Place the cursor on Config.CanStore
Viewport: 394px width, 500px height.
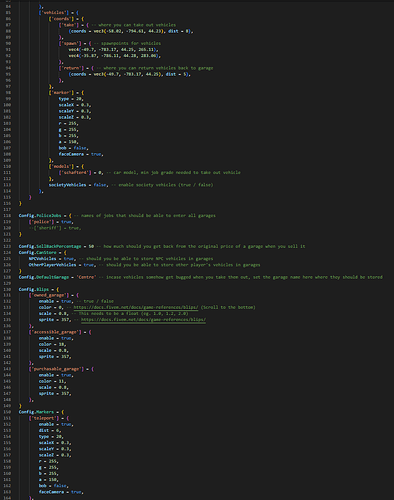click(x=35, y=253)
